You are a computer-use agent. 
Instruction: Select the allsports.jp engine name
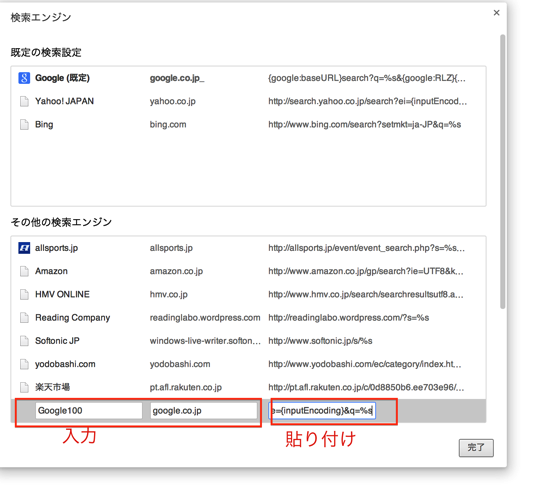point(56,248)
